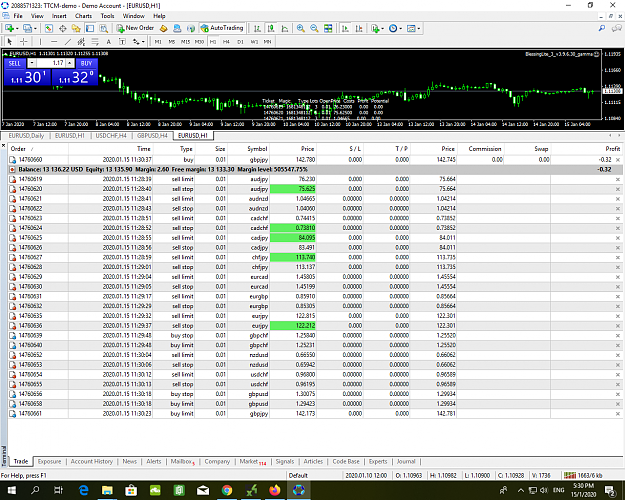
Task: Open the Market Watch panel icon
Action: 49,28
